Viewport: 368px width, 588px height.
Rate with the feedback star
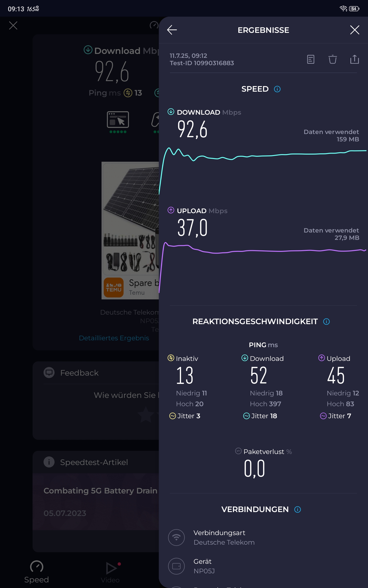pyautogui.click(x=146, y=415)
